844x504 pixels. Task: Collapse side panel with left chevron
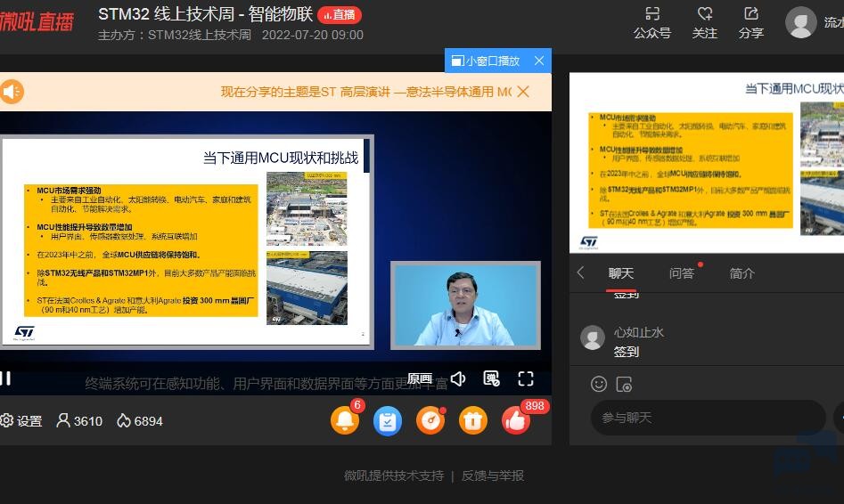pyautogui.click(x=580, y=272)
